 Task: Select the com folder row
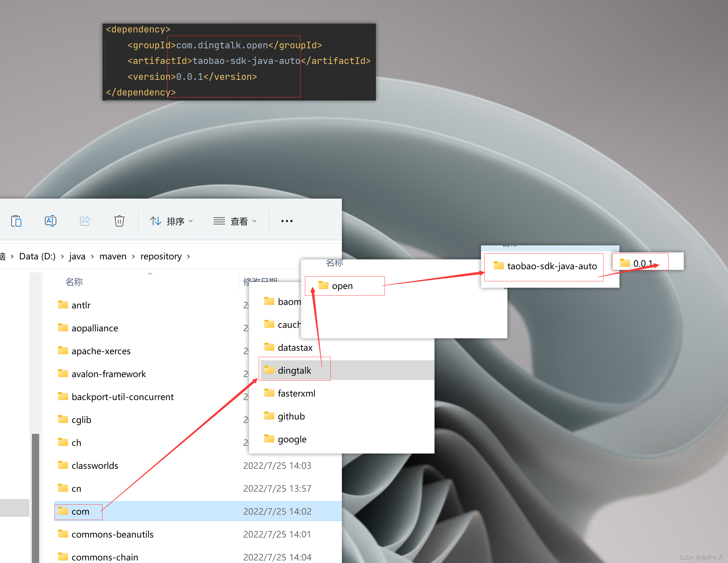[x=80, y=511]
